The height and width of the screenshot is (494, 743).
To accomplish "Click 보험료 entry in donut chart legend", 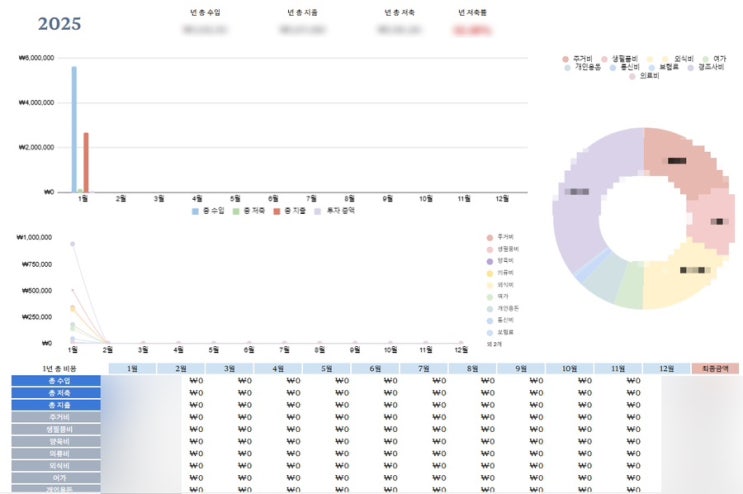I will pyautogui.click(x=664, y=67).
